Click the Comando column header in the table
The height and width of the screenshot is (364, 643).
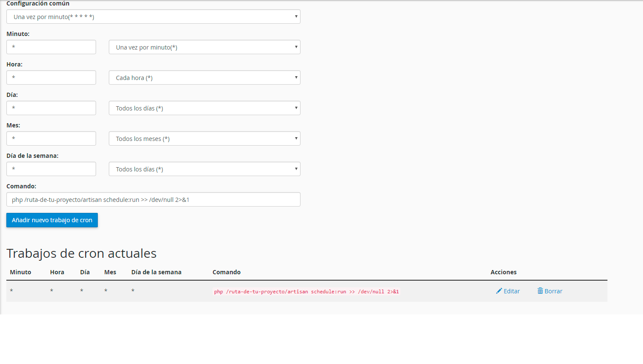(x=226, y=272)
